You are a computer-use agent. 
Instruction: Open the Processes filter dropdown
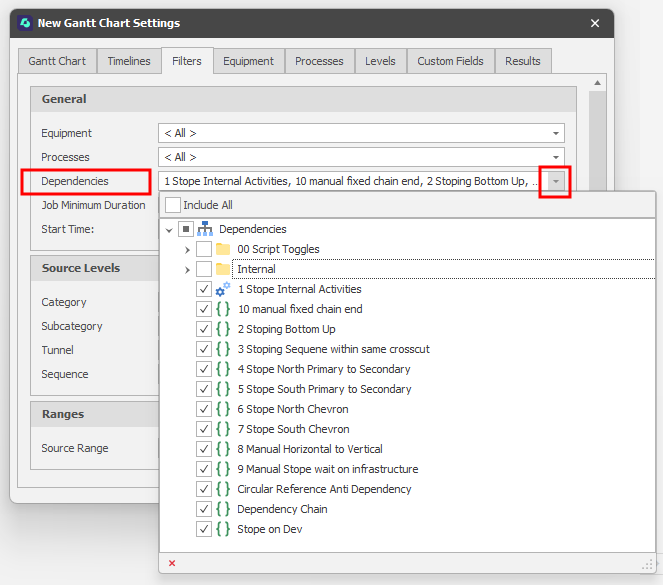(556, 158)
